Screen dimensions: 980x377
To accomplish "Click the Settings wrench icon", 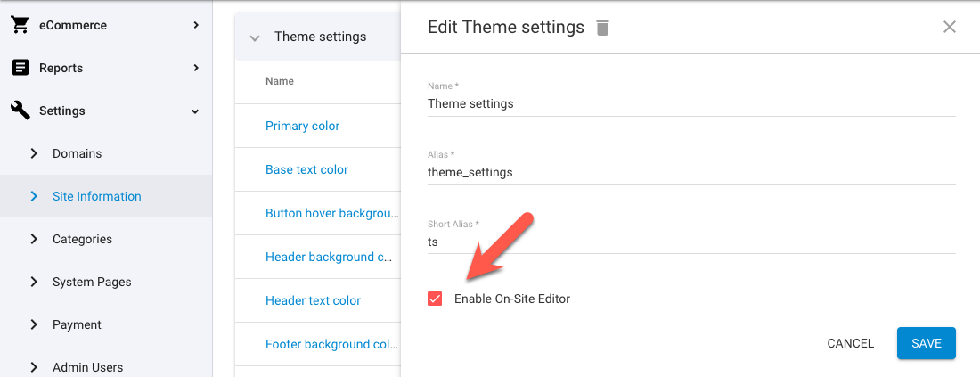I will (x=20, y=111).
